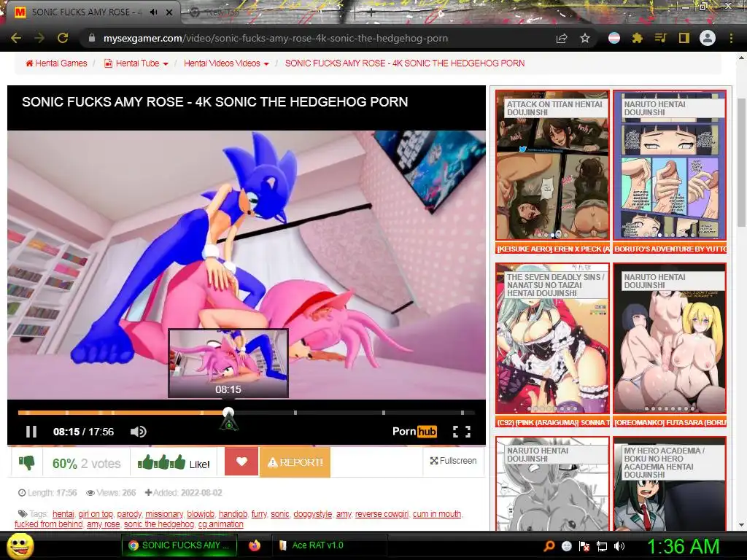The image size is (747, 560).
Task: Click the thumbs-down dislike button
Action: click(27, 462)
